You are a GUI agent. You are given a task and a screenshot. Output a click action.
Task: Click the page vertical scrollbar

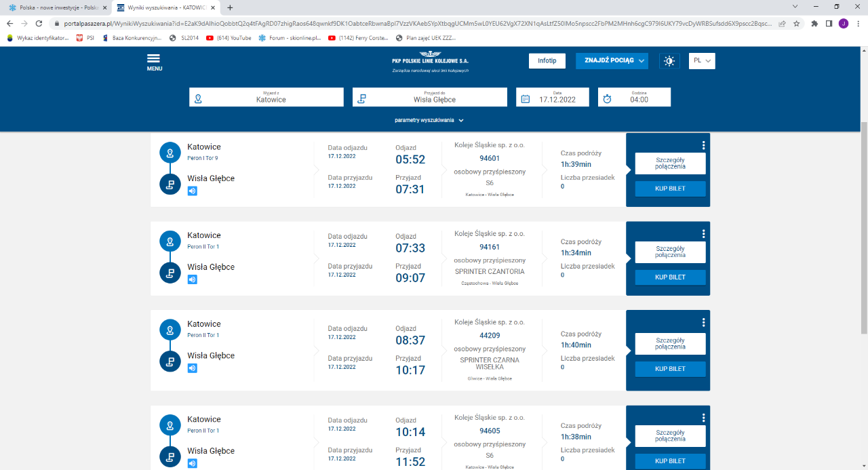863,227
